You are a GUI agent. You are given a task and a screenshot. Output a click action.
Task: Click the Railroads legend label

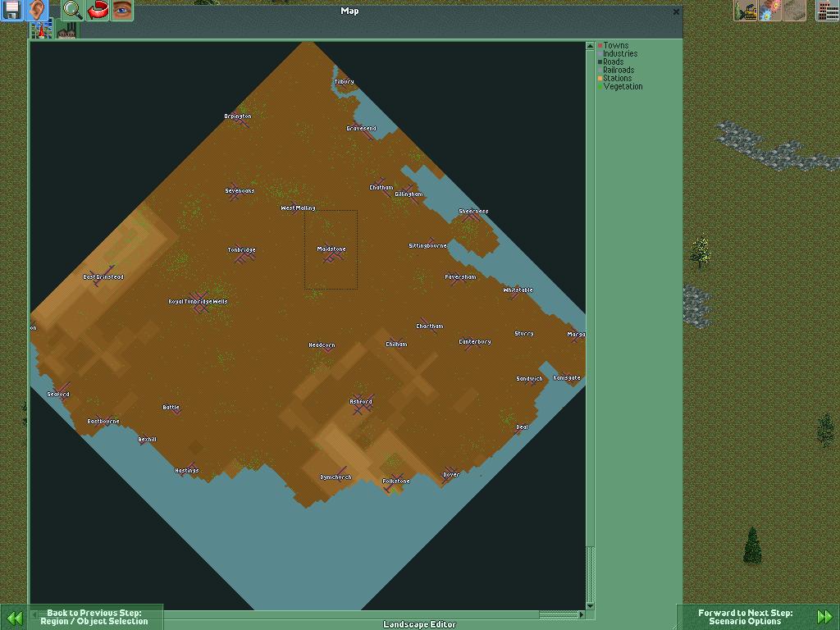(x=619, y=71)
